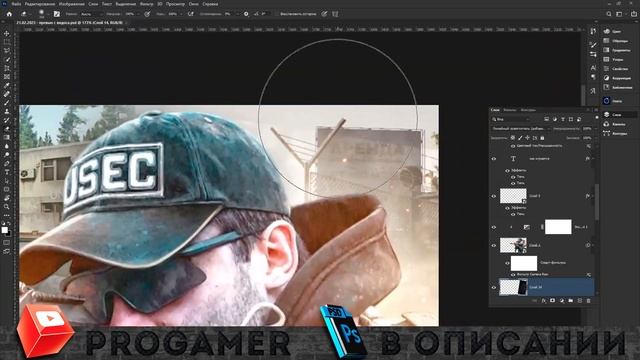Open layer filter kind dropdown
The width and height of the screenshot is (640, 360).
[x=510, y=119]
